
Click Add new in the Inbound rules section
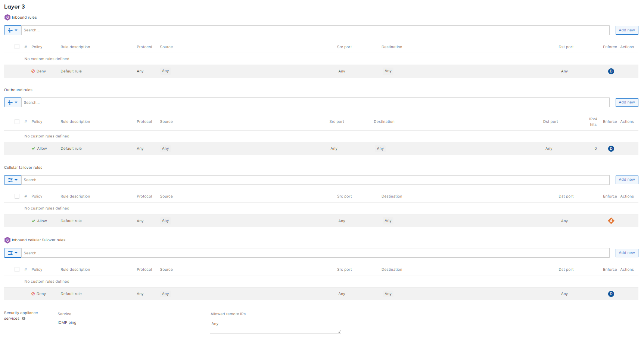pyautogui.click(x=626, y=30)
